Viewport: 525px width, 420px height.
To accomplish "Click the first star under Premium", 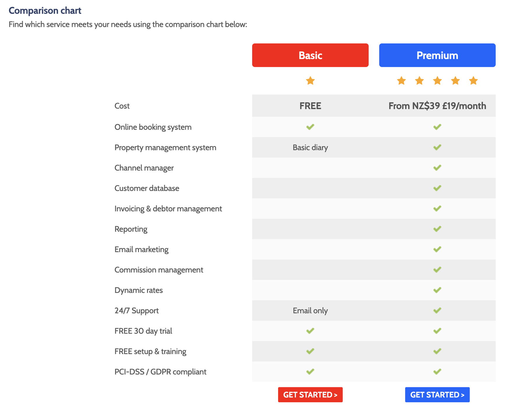I will click(401, 80).
